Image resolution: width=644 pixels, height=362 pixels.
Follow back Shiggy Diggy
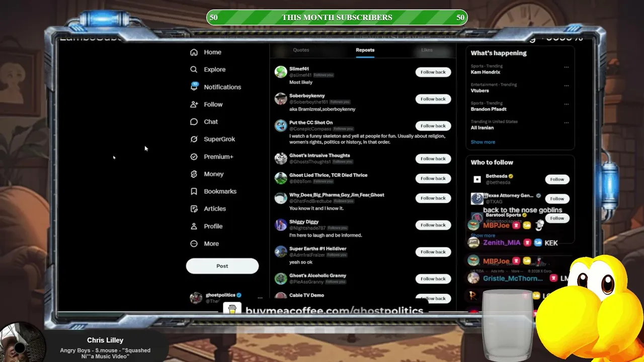click(x=433, y=225)
